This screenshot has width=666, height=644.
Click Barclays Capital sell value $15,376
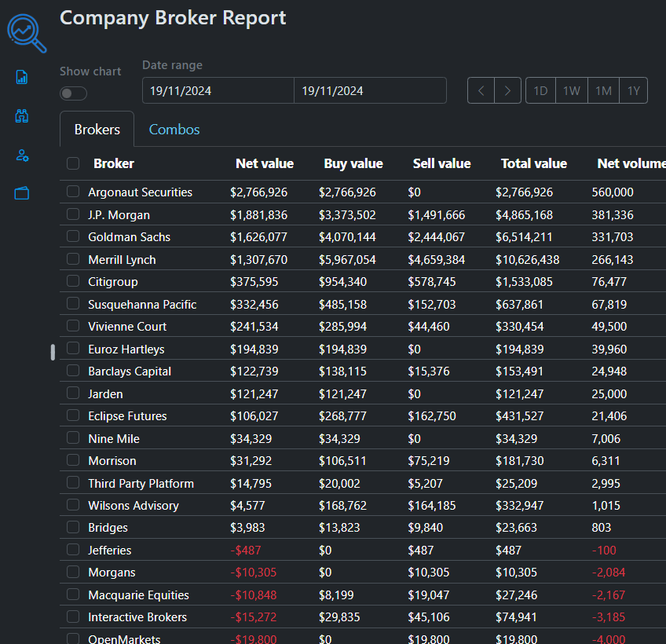coord(429,371)
